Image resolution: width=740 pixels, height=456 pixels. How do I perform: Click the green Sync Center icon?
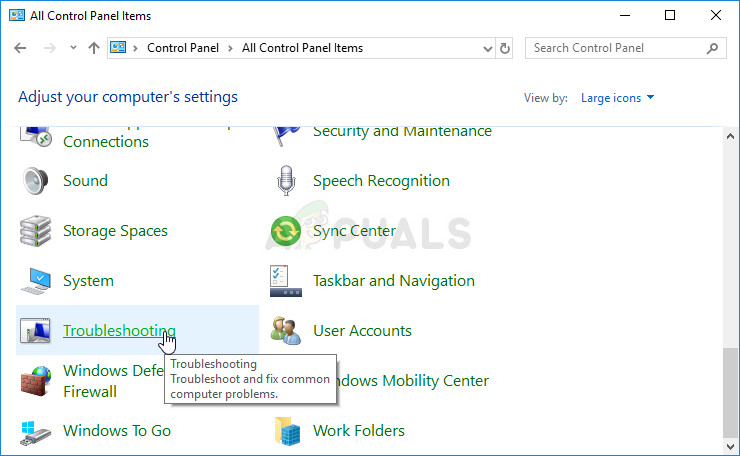(x=286, y=231)
